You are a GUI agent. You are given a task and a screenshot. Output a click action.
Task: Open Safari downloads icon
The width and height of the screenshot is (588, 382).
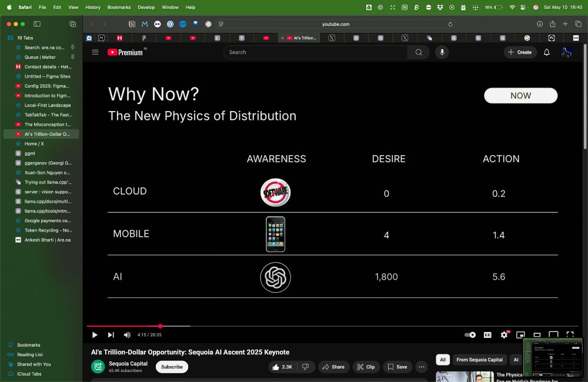tap(540, 24)
